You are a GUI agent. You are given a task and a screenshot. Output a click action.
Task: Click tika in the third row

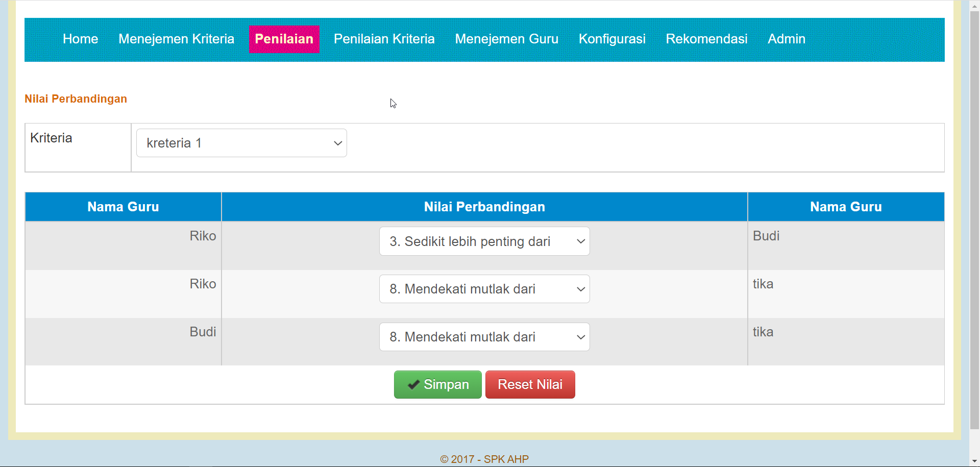763,332
